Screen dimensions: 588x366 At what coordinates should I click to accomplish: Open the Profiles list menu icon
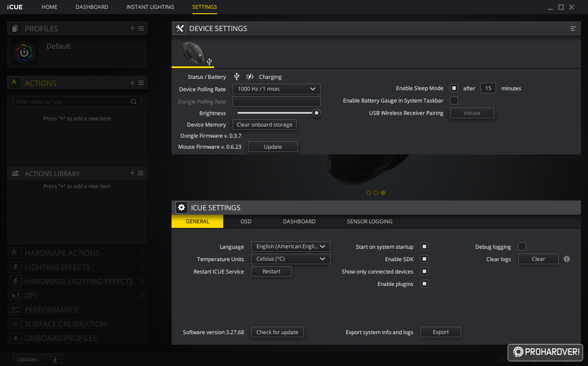tap(141, 28)
